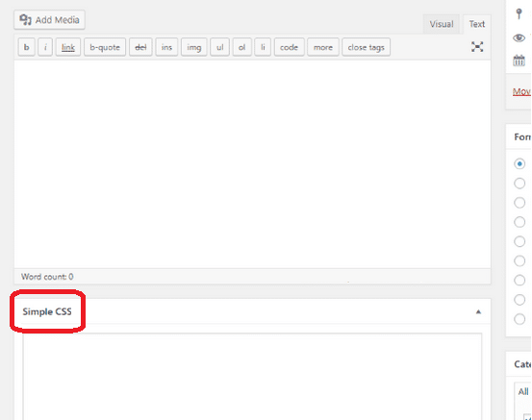Select the second Format radio button
Screen dimensions: 532x420
click(519, 184)
